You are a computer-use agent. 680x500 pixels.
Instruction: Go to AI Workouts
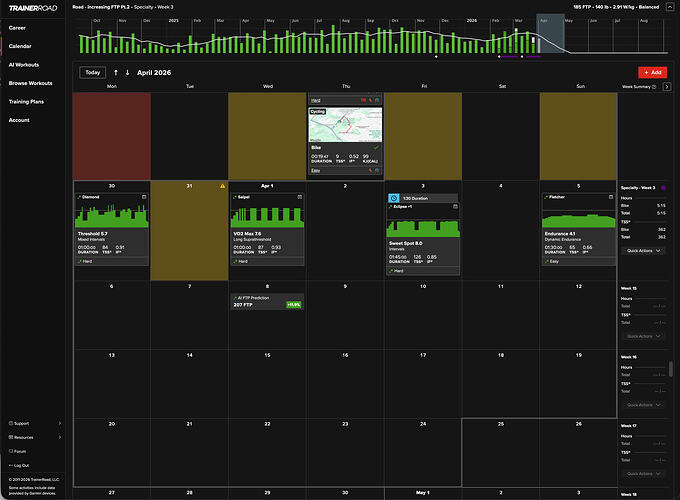pyautogui.click(x=24, y=65)
